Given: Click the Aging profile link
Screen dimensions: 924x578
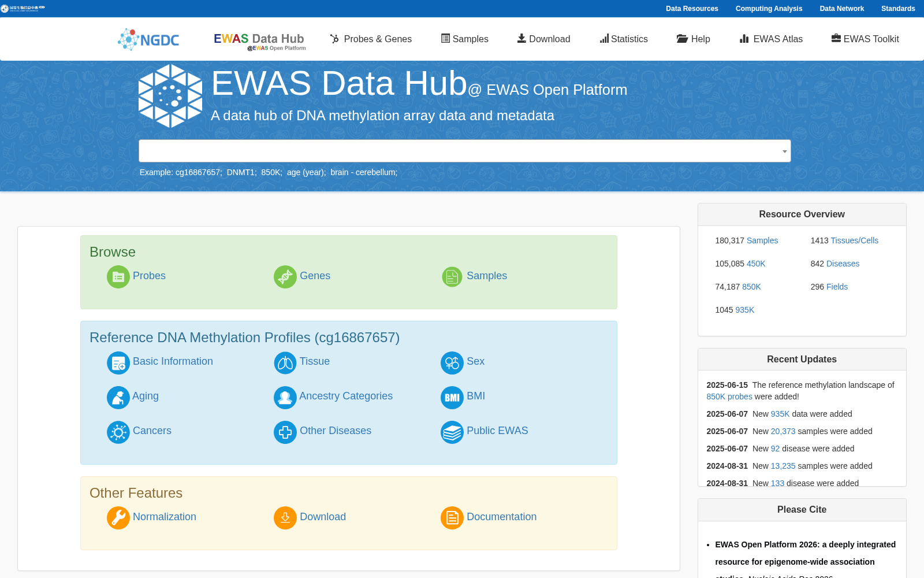Looking at the screenshot, I should click(x=146, y=396).
